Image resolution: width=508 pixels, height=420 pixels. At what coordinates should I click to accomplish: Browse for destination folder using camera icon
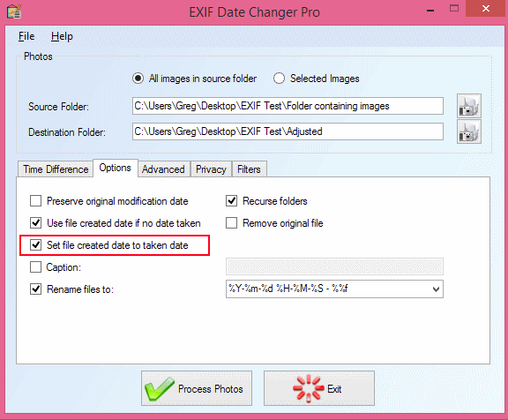click(469, 131)
